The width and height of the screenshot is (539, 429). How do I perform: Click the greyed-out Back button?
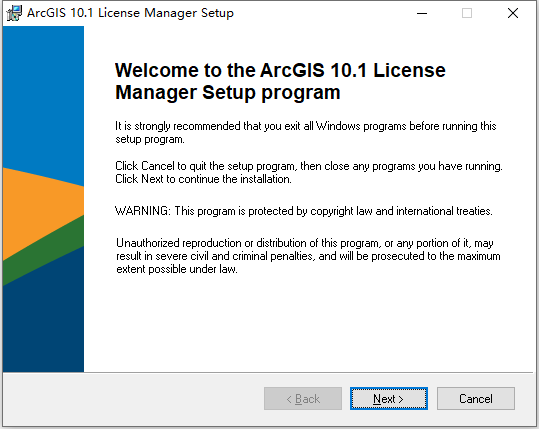303,398
